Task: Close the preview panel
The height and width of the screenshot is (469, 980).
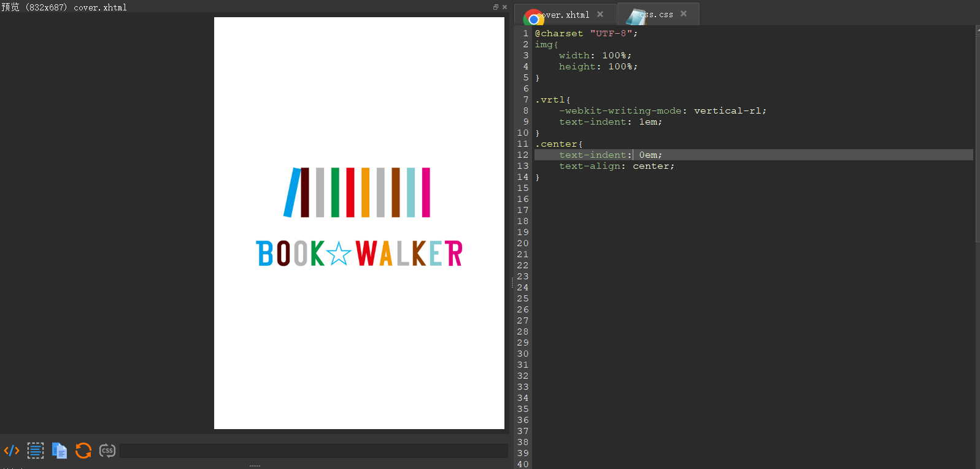Action: [504, 7]
